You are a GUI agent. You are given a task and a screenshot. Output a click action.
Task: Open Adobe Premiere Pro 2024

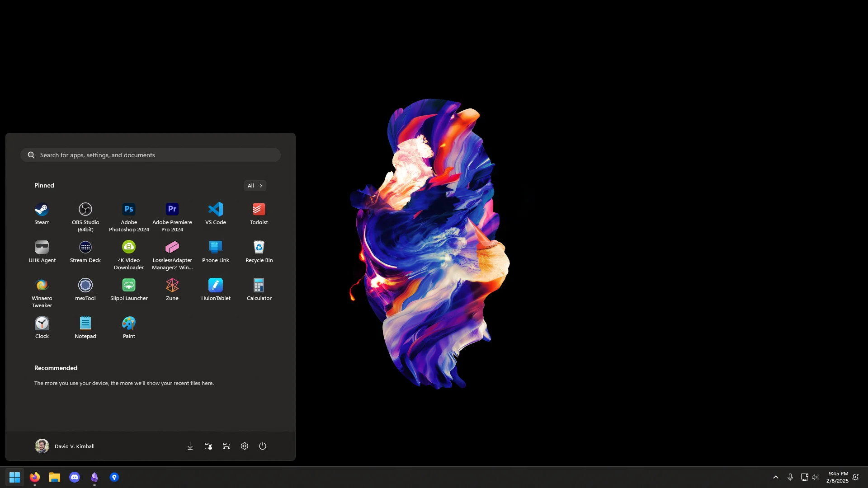click(x=172, y=213)
